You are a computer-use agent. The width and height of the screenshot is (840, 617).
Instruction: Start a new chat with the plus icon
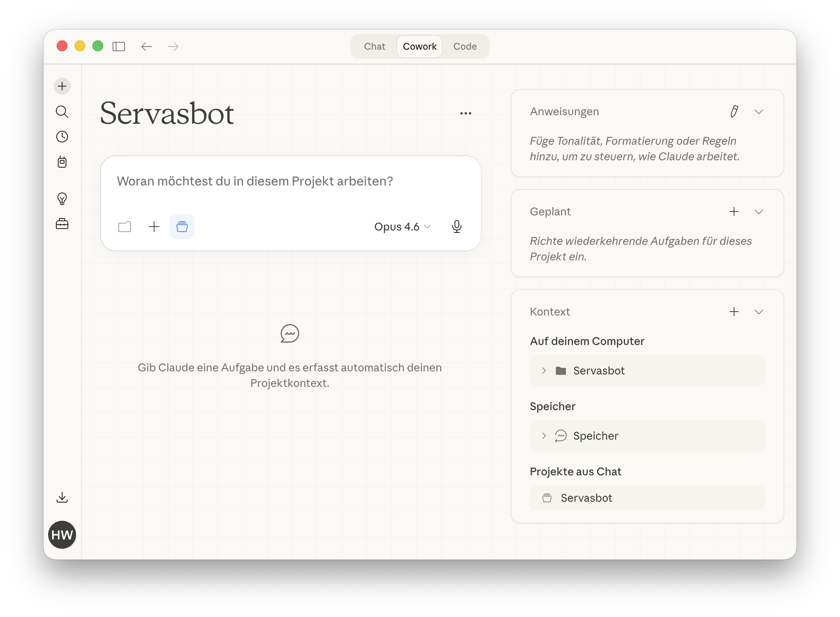[x=62, y=86]
